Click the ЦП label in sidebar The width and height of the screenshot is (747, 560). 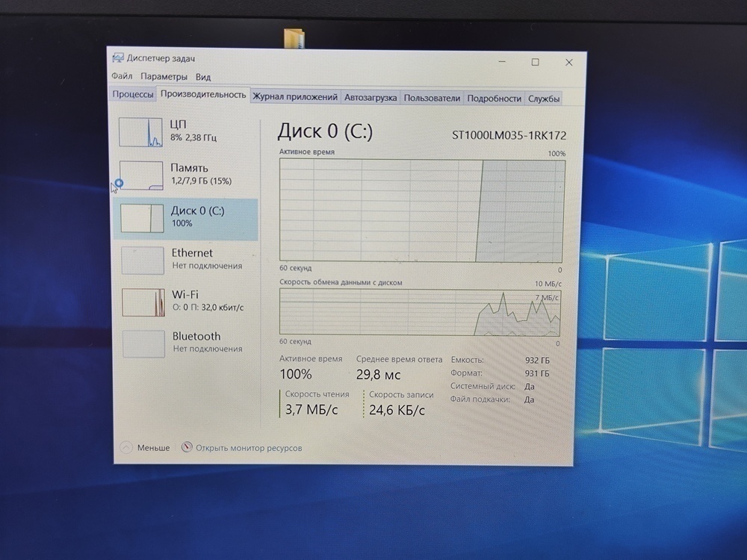coord(178,124)
